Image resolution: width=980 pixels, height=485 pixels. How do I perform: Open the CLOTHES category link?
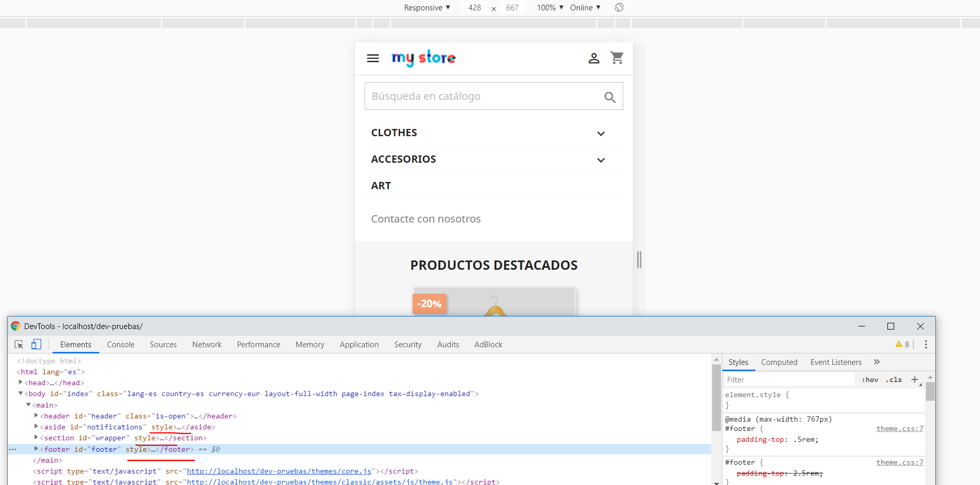(x=394, y=133)
